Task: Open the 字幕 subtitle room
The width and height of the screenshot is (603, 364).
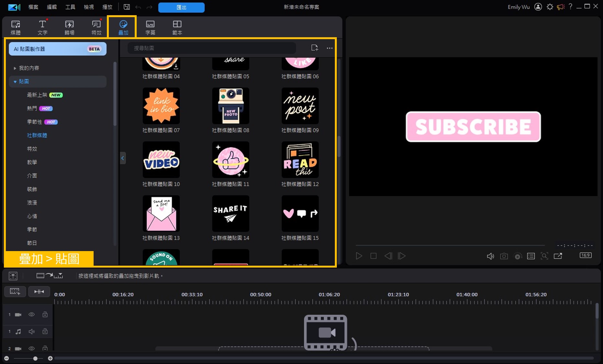Action: coord(150,28)
